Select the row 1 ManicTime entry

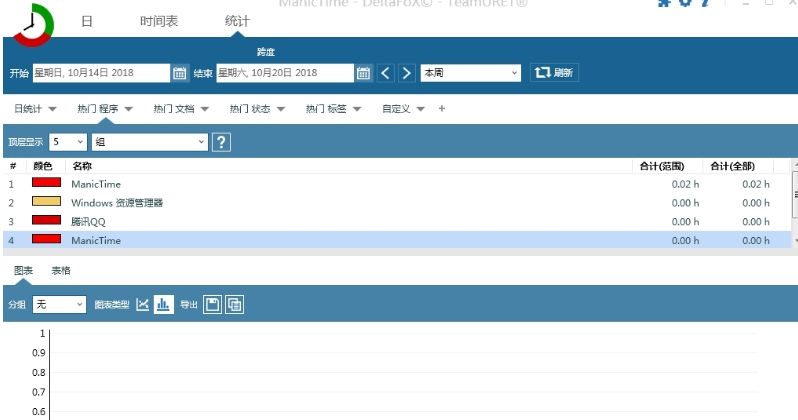click(397, 184)
